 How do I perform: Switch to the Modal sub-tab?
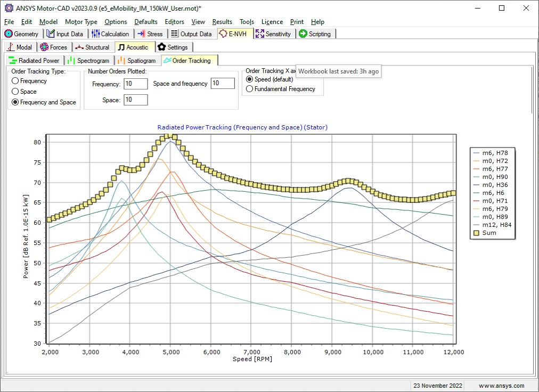coord(20,47)
